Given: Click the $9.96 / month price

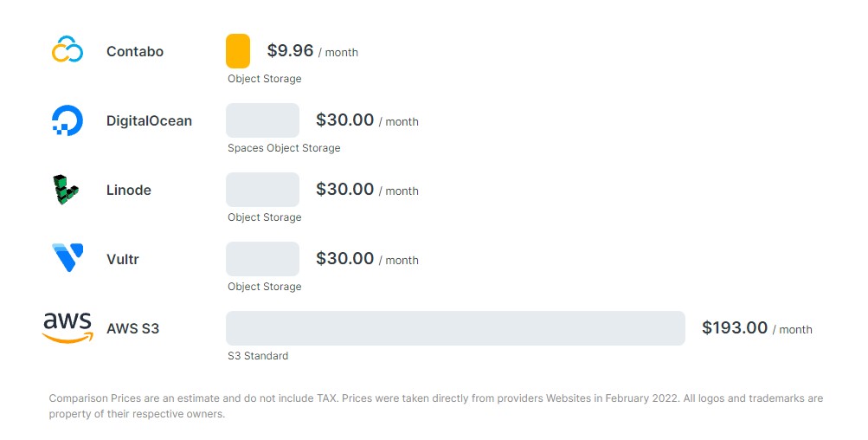Looking at the screenshot, I should [312, 51].
